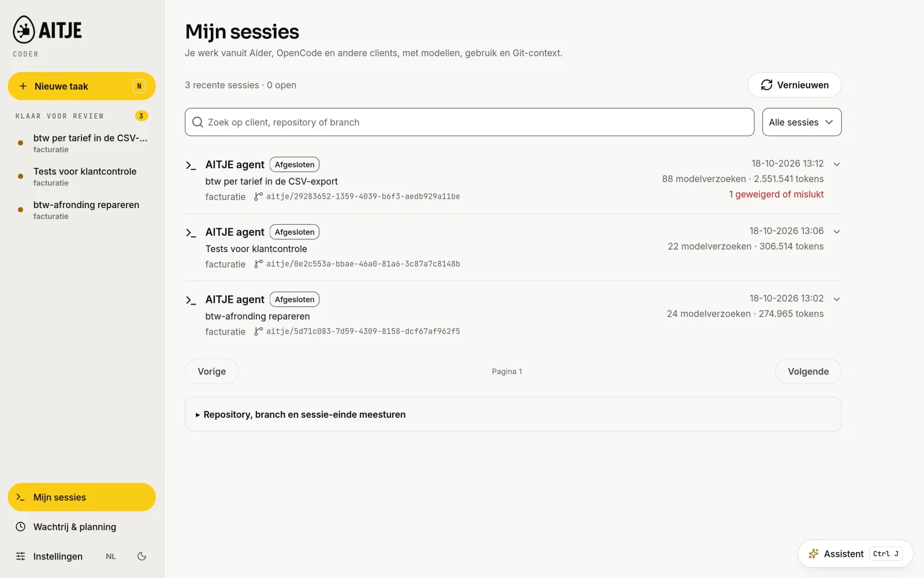Open review task Tests voor klantcontrole in sidebar
This screenshot has height=578, width=924.
(81, 176)
